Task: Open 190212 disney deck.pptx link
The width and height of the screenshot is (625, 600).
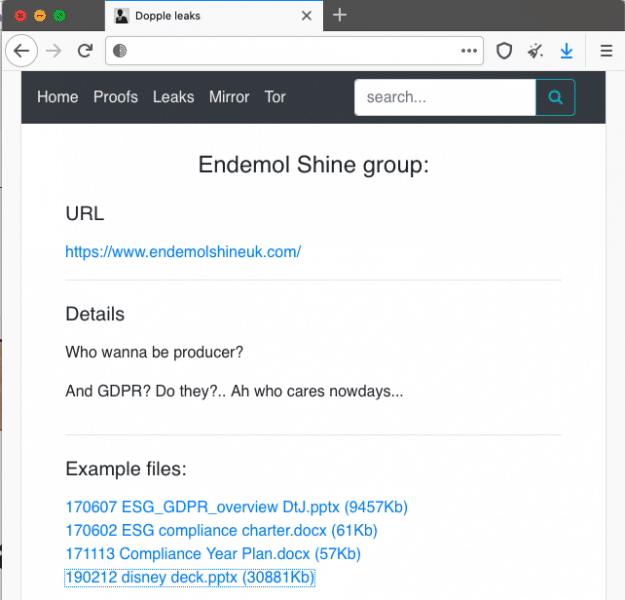Action: pos(190,577)
